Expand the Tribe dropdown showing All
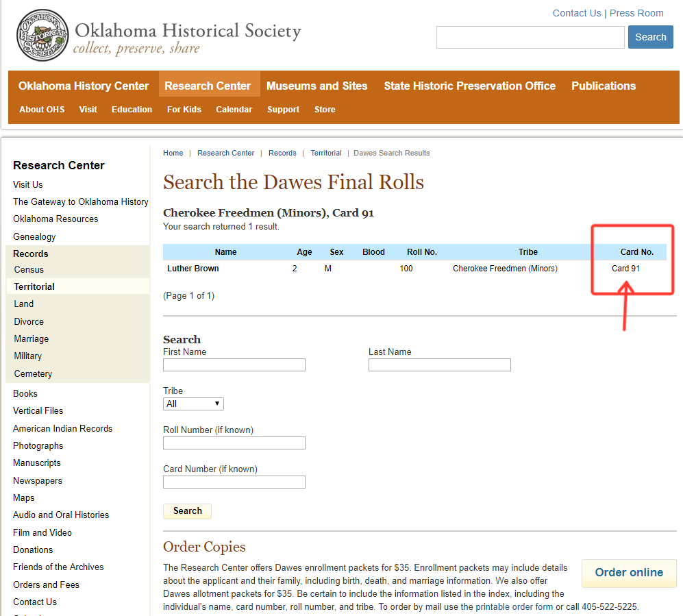Screen dimensions: 683x616 [193, 404]
